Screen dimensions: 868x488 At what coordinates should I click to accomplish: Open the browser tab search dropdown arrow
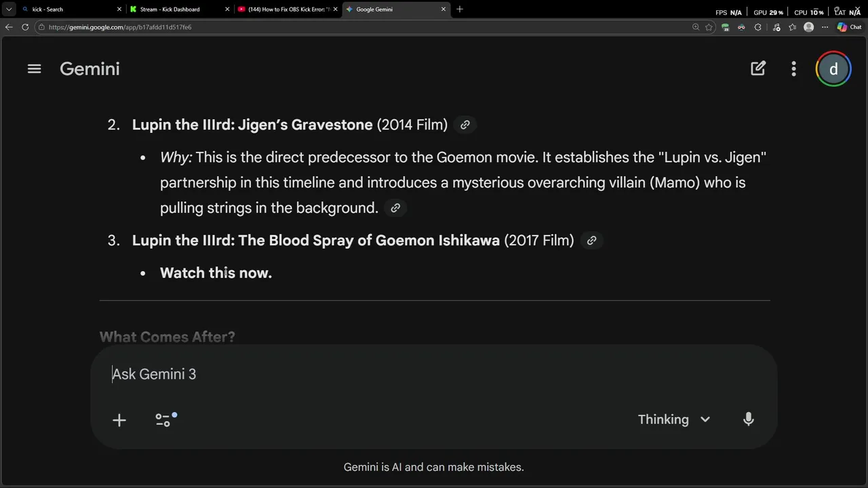click(9, 9)
